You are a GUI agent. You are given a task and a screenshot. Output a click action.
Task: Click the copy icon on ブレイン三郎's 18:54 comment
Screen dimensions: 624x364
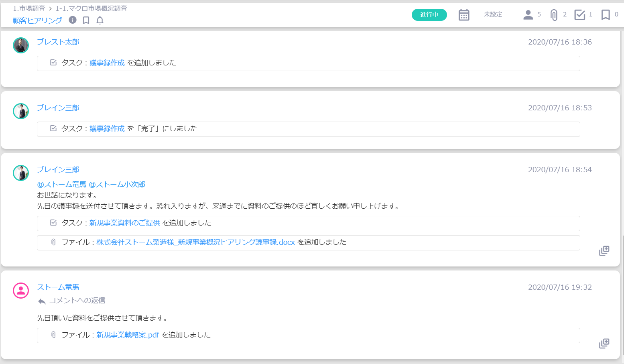(x=604, y=251)
